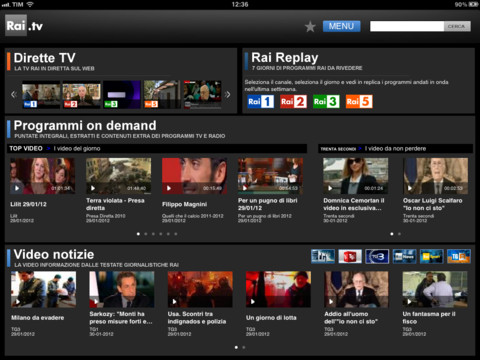480x360 pixels.
Task: Select Rai 5 channel in Rai Replay
Action: tap(359, 101)
